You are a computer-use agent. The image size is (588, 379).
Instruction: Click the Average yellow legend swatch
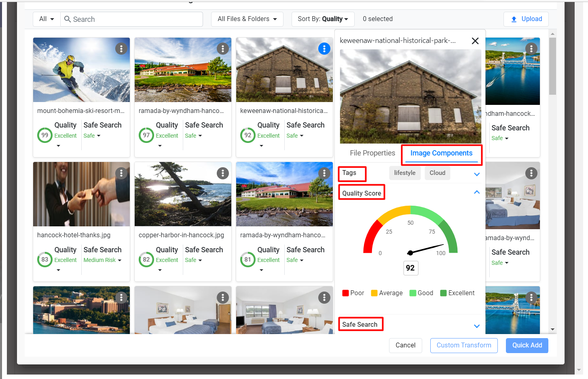pyautogui.click(x=374, y=293)
